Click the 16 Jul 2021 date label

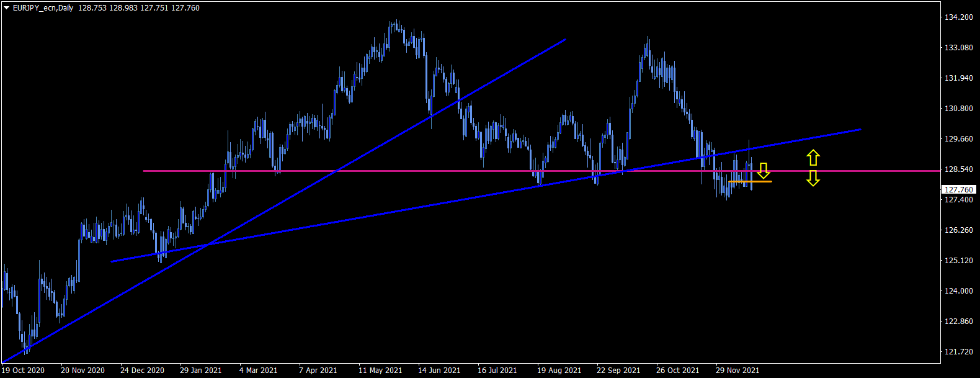[497, 371]
